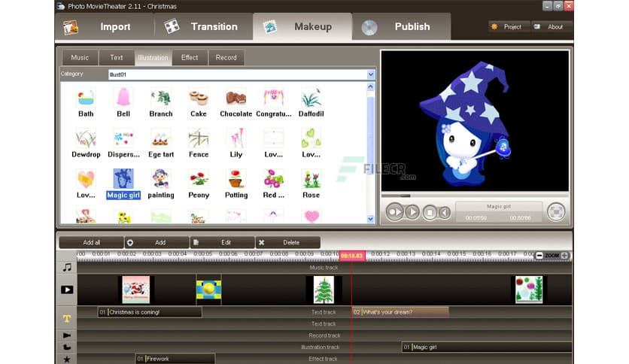Stop the preview playback

[429, 212]
